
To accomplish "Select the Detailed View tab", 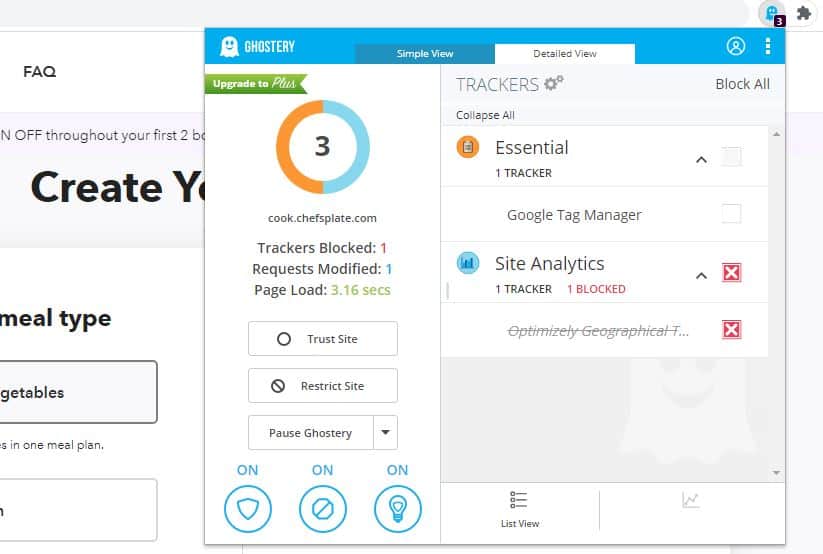I will [x=565, y=54].
